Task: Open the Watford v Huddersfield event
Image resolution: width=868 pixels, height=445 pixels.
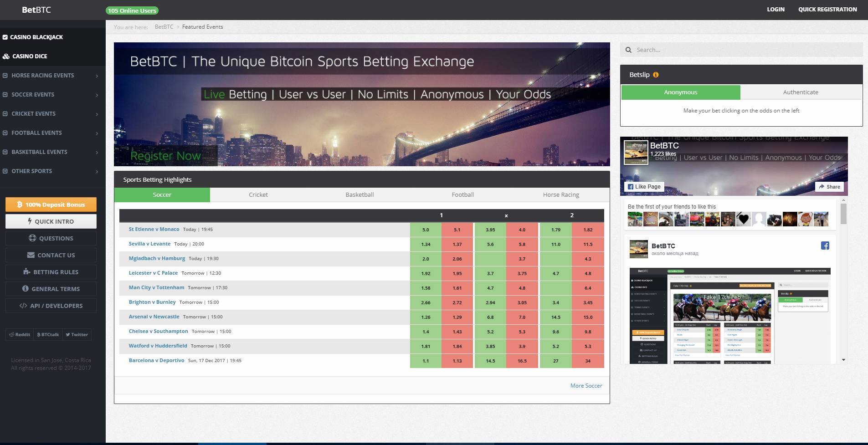Action: pyautogui.click(x=158, y=346)
